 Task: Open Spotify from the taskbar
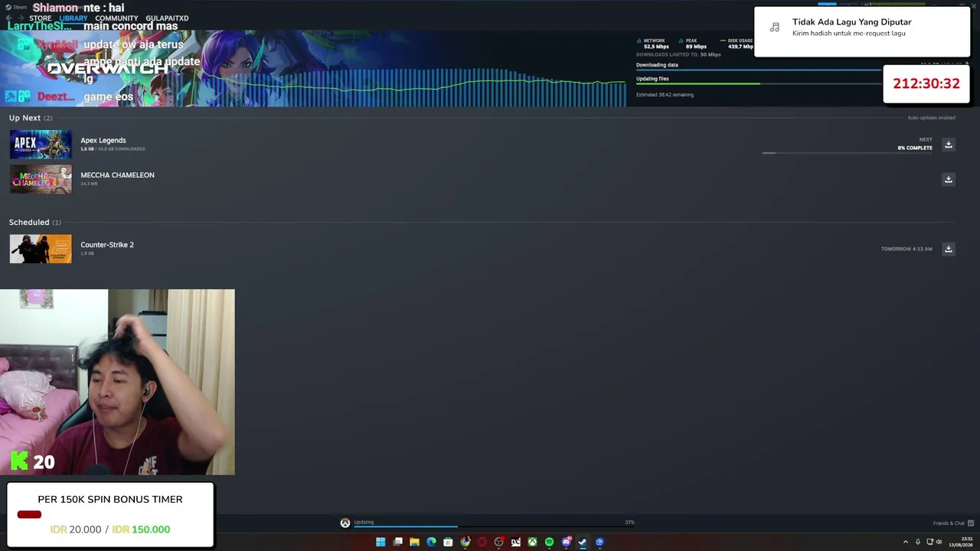(549, 542)
